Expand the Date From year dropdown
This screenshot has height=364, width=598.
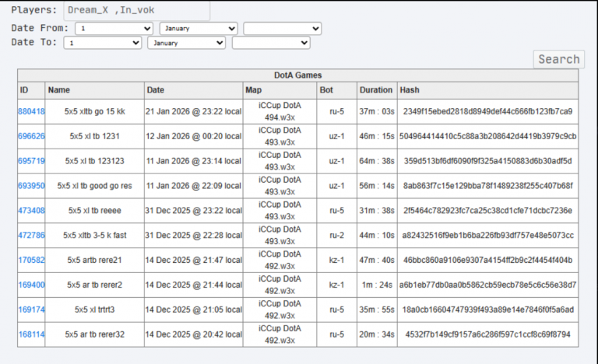pyautogui.click(x=283, y=28)
